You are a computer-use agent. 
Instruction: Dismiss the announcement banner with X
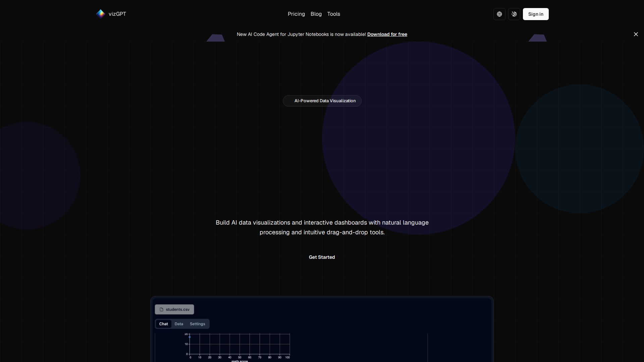(636, 34)
